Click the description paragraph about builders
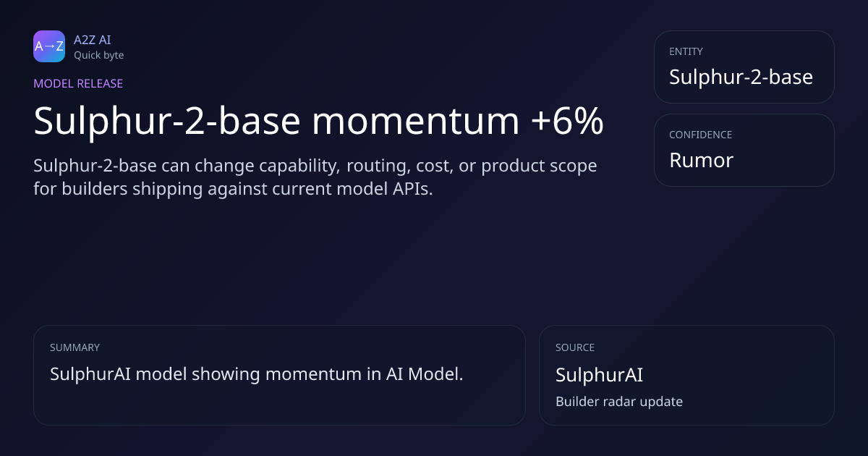 [315, 177]
